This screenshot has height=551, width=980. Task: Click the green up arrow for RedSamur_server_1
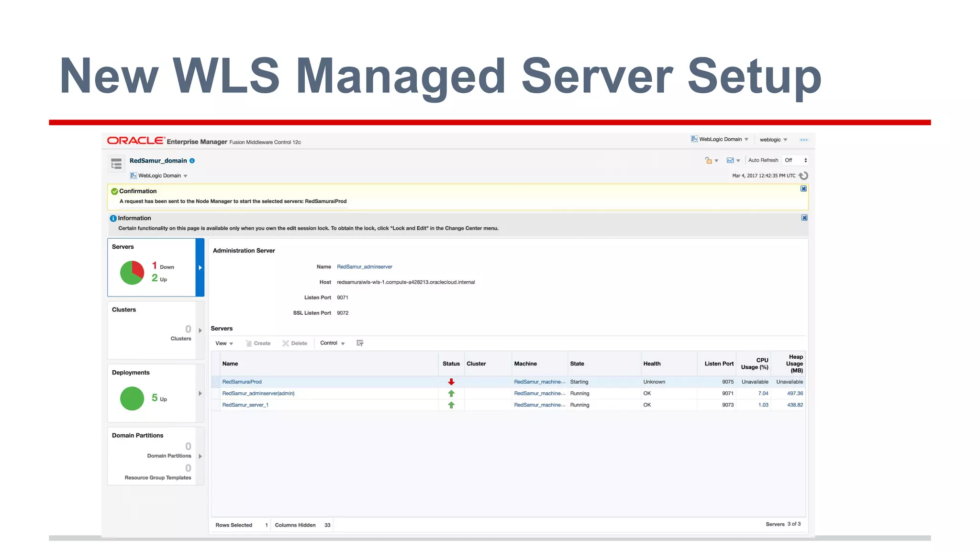tap(451, 405)
